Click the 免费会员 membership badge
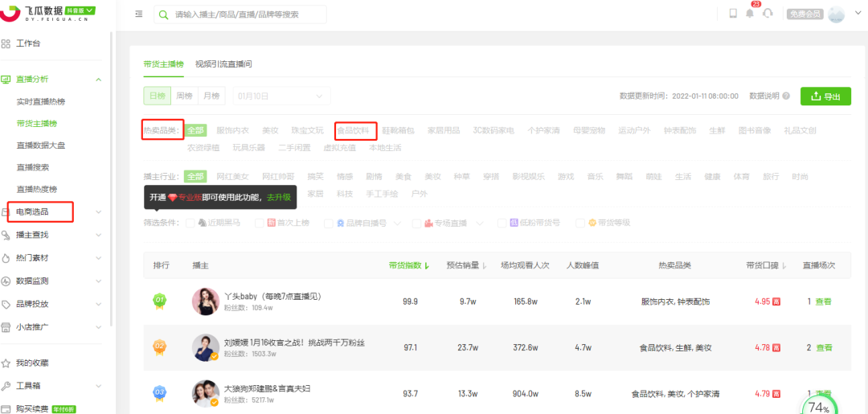 [805, 14]
